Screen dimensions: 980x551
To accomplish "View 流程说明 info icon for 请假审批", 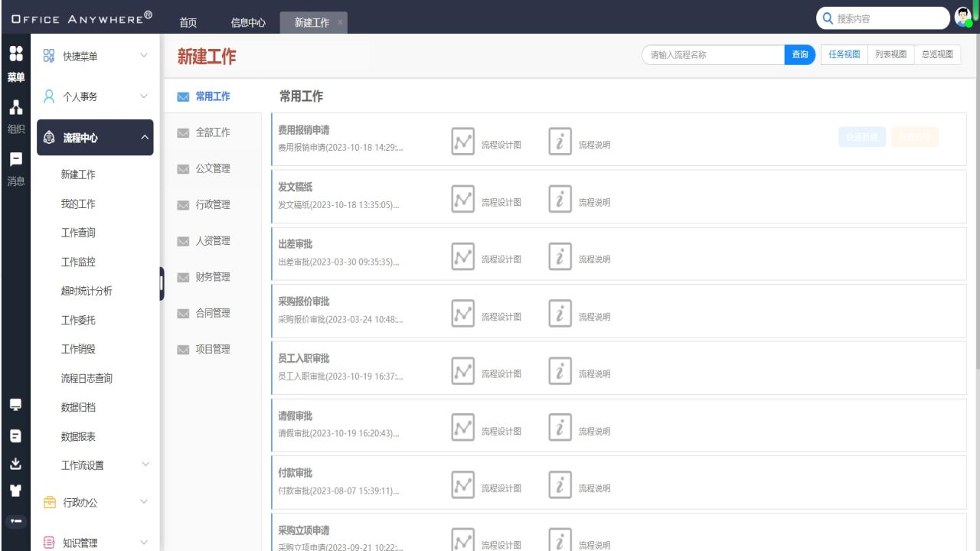I will coord(559,427).
